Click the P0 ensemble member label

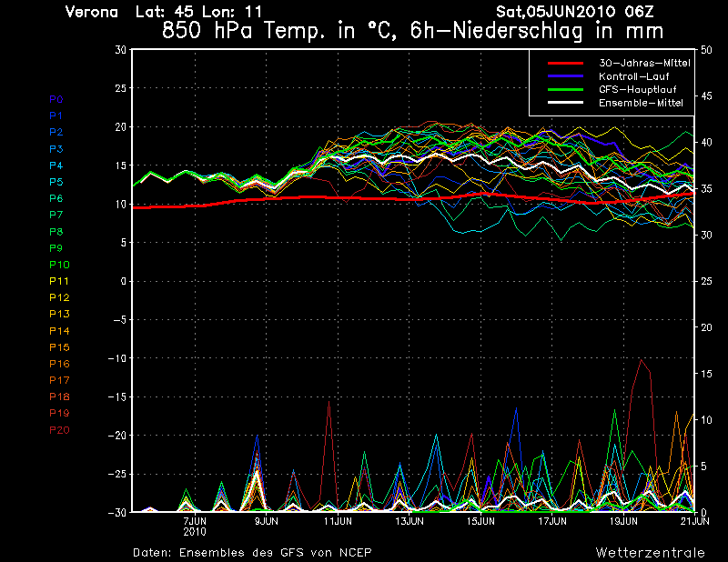56,99
